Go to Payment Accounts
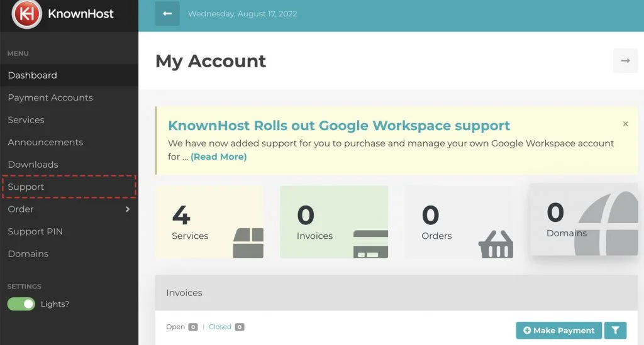Viewport: 644px width, 345px height. 69,97
